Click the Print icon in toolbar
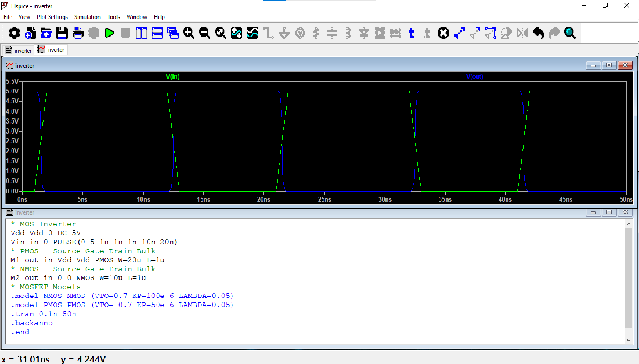This screenshot has width=639, height=364. pyautogui.click(x=78, y=33)
